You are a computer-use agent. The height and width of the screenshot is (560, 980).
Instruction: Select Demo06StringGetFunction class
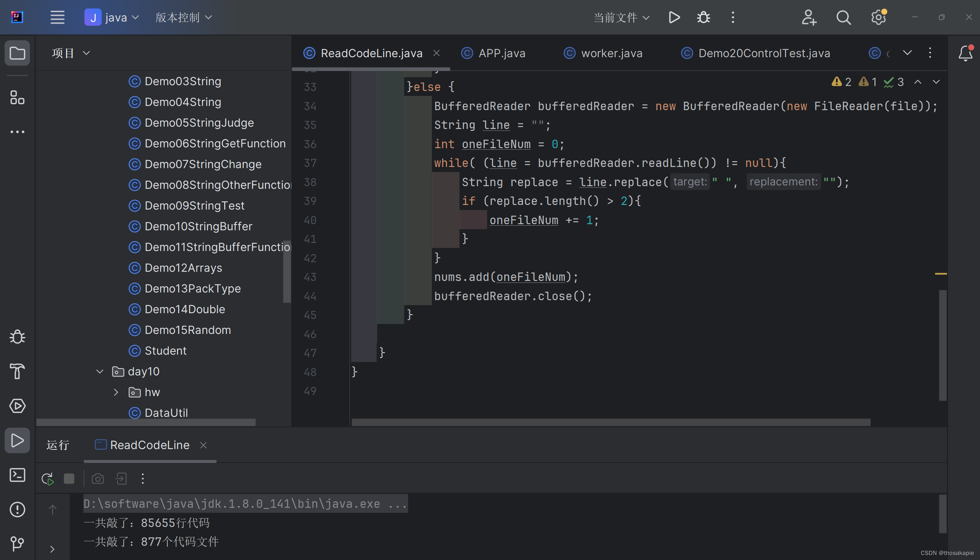207,144
